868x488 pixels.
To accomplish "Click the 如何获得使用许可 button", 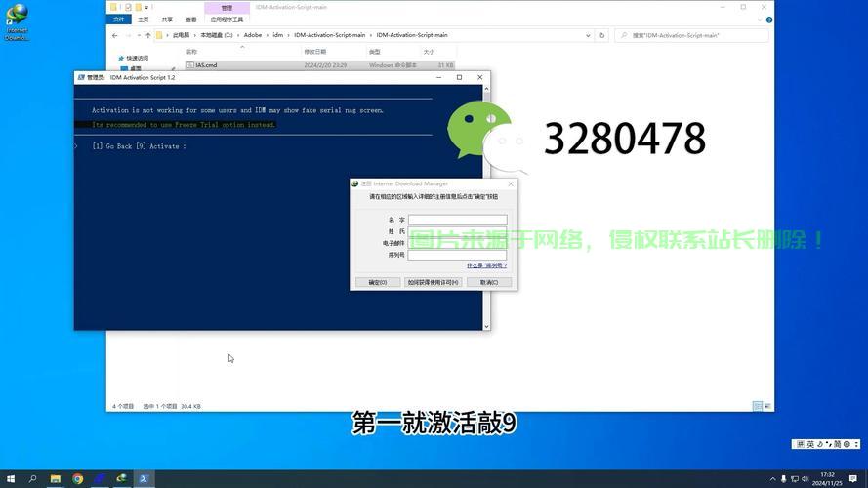I will (x=433, y=282).
